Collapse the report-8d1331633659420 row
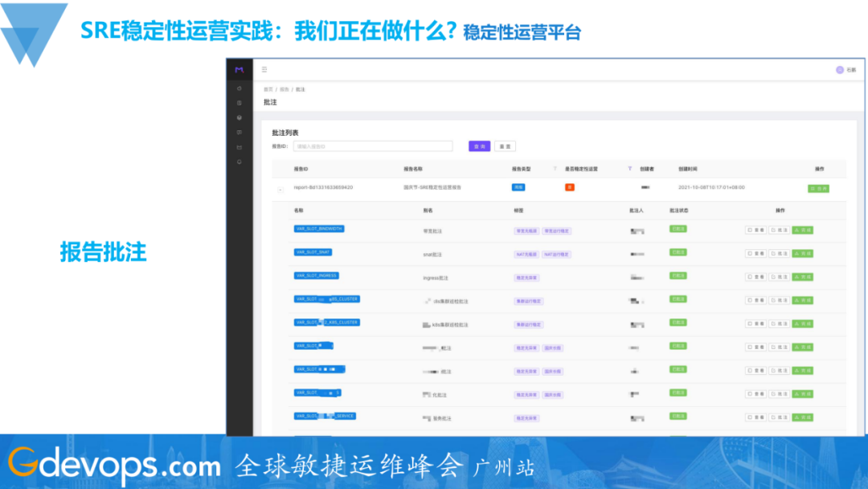 tap(280, 187)
